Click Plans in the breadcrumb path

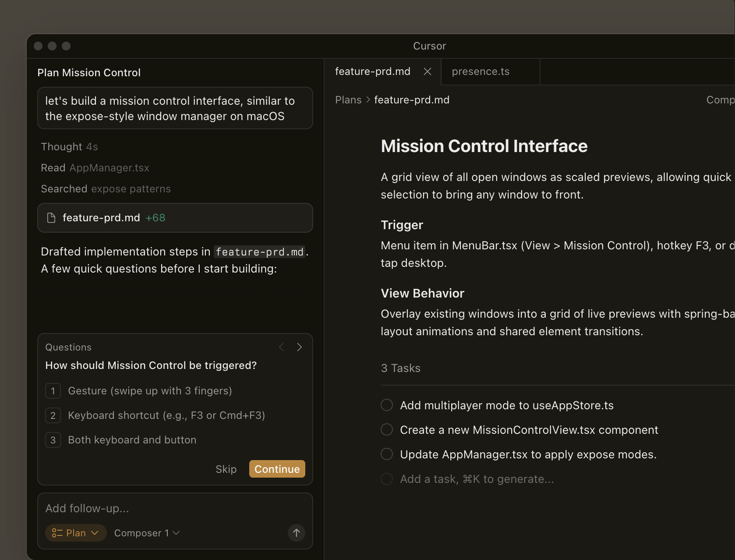pos(348,100)
